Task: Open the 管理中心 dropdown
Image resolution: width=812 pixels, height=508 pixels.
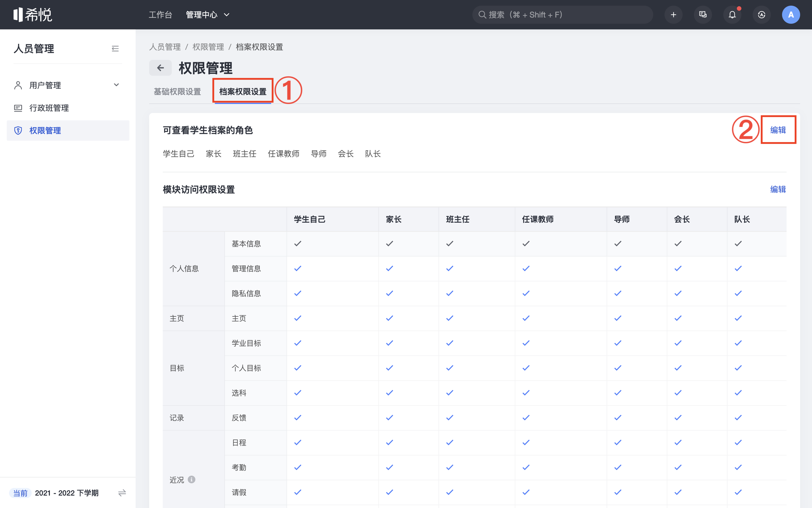Action: pos(208,15)
